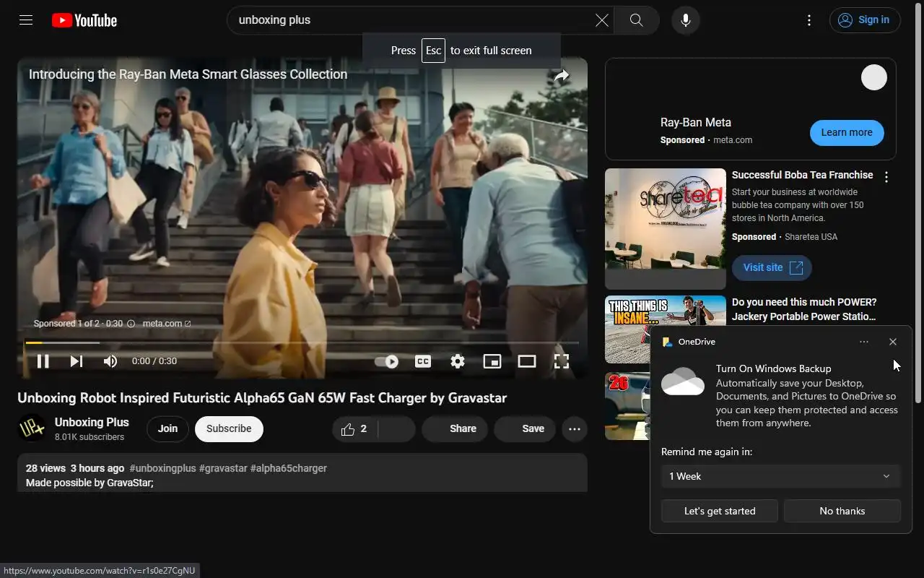This screenshot has height=578, width=924.
Task: Open the meta.com ad link on video
Action: pyautogui.click(x=167, y=324)
